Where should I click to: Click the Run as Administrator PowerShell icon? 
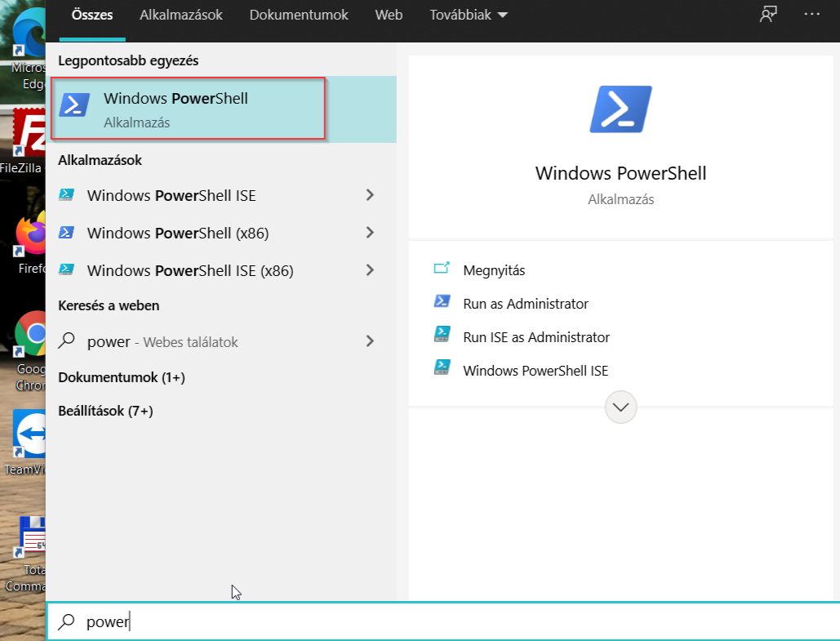pyautogui.click(x=442, y=301)
